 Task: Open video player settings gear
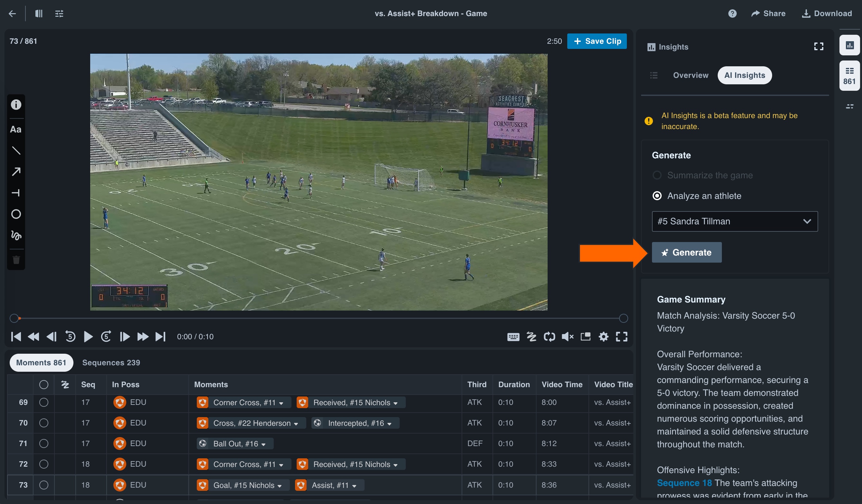click(x=604, y=337)
